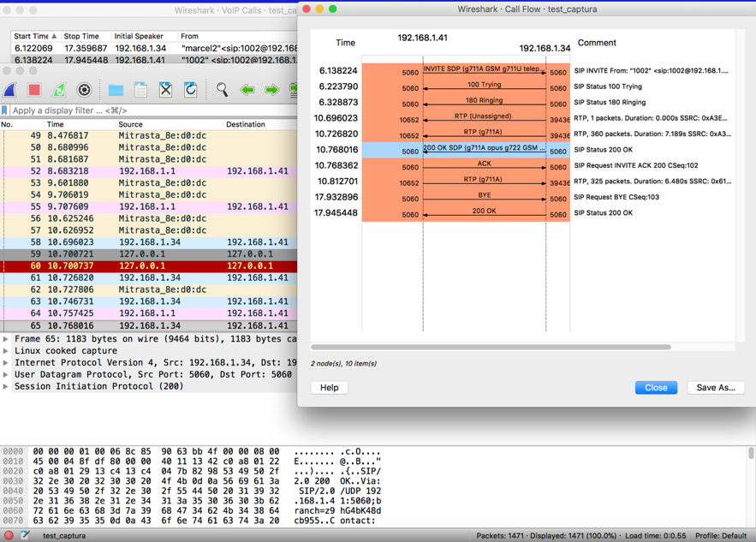Expand Internet Protocol Version 4 section
The image size is (756, 542).
6,363
